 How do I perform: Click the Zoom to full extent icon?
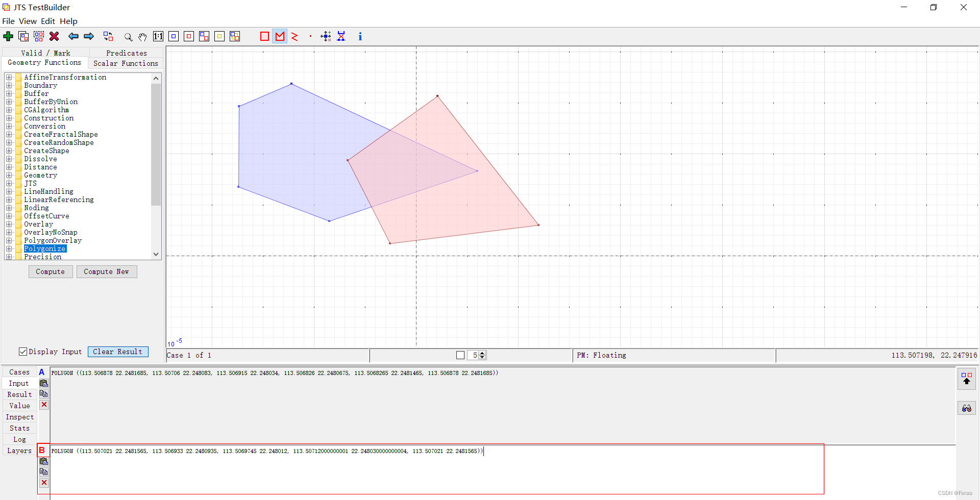pos(235,36)
